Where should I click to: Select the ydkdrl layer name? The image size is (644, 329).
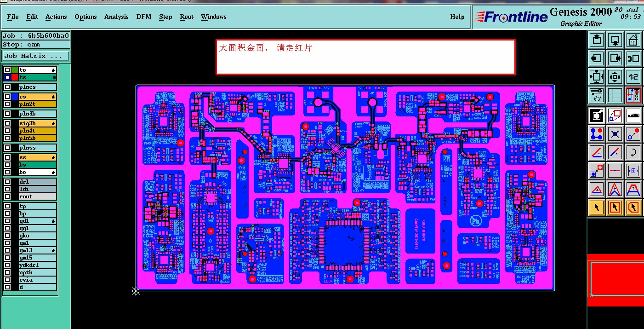[x=38, y=265]
